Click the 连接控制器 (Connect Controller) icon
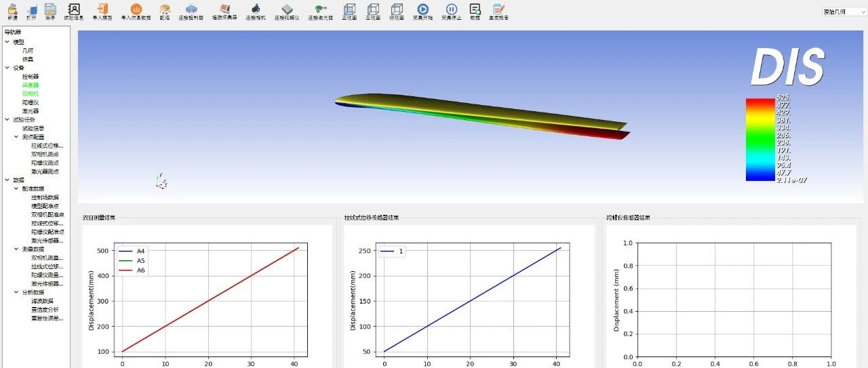 [x=191, y=11]
